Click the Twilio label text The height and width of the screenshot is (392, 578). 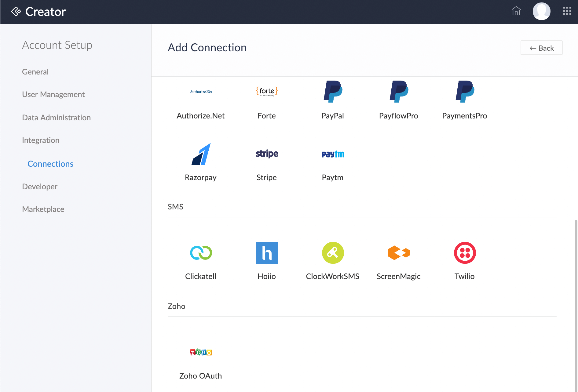pos(465,276)
